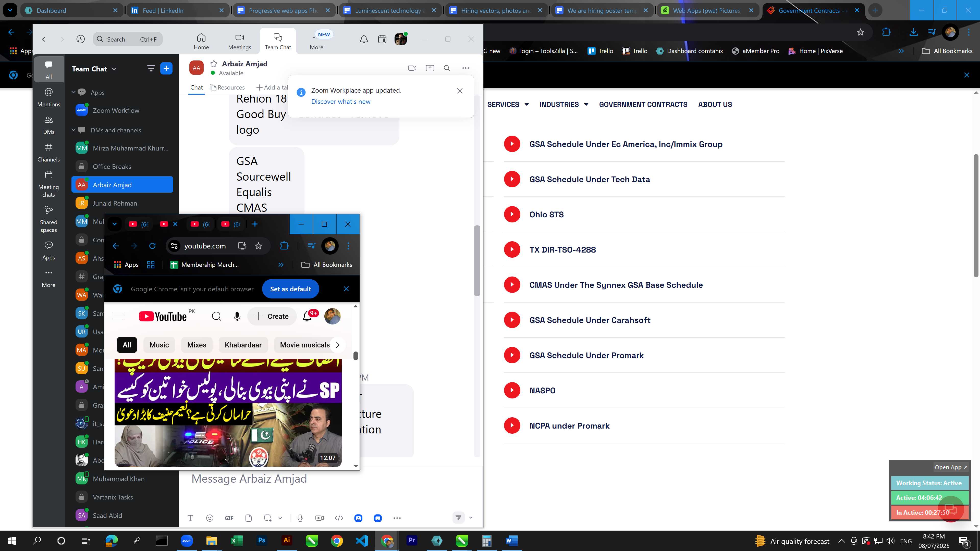Open GOVERNMENT CONTRACTS nav link
The image size is (980, 551).
[643, 104]
